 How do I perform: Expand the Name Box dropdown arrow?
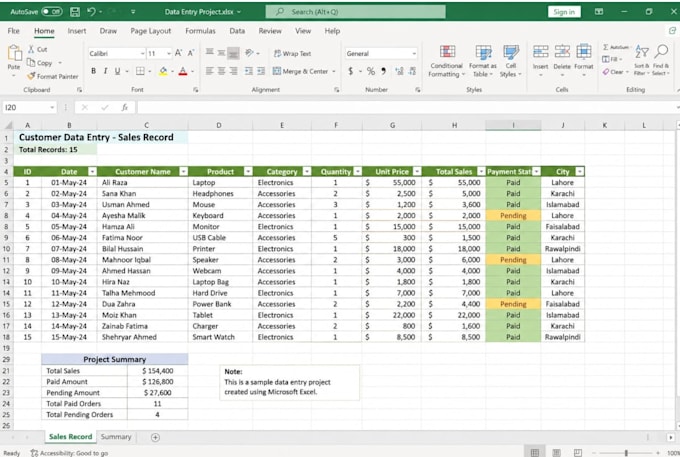click(52, 108)
